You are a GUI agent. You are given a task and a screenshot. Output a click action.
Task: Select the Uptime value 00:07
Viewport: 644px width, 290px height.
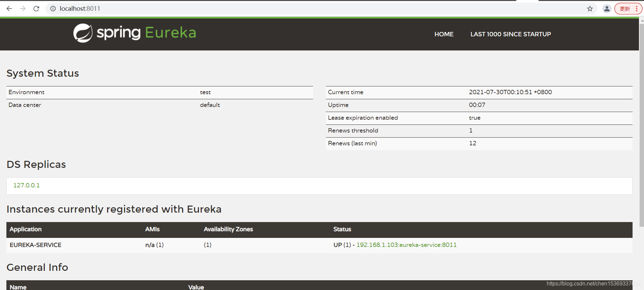point(477,105)
